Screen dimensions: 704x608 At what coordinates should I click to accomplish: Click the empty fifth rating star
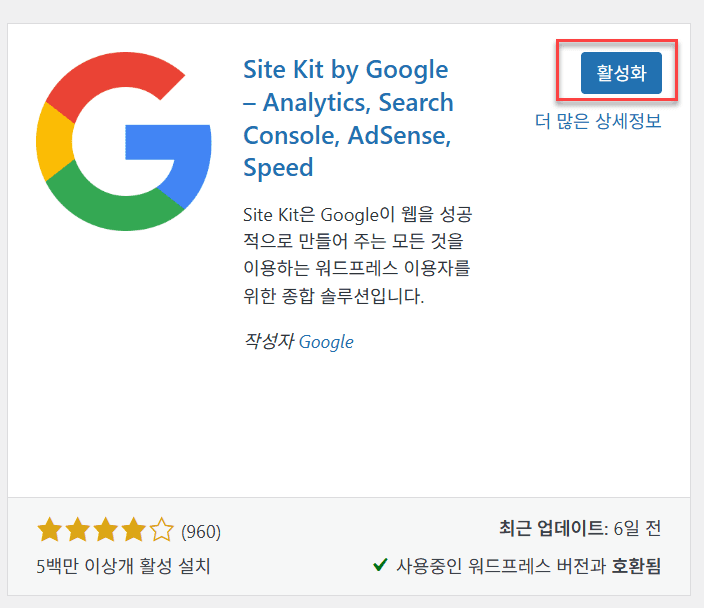pos(161,530)
